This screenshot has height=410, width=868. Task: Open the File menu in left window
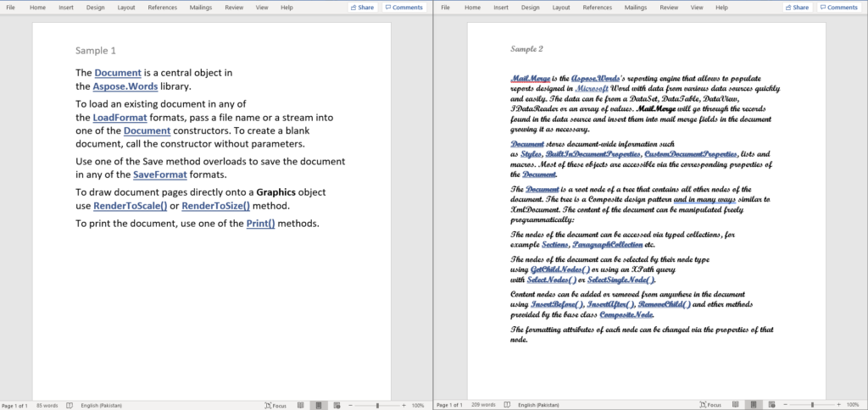[x=10, y=7]
